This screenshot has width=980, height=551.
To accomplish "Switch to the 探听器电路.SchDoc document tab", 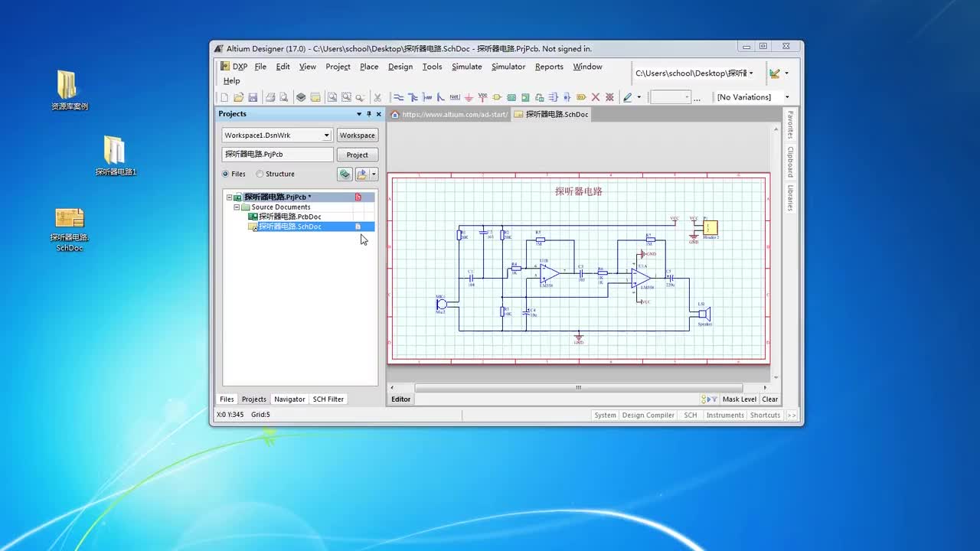I will click(551, 114).
